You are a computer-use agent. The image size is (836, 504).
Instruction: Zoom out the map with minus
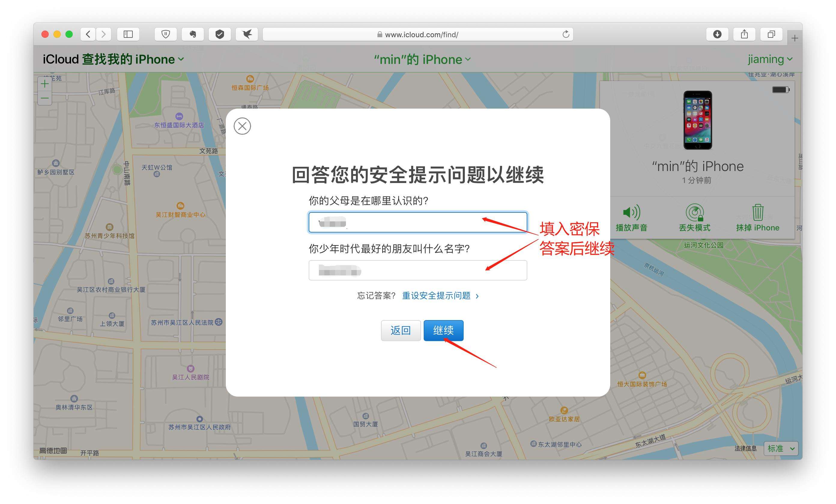[x=45, y=98]
